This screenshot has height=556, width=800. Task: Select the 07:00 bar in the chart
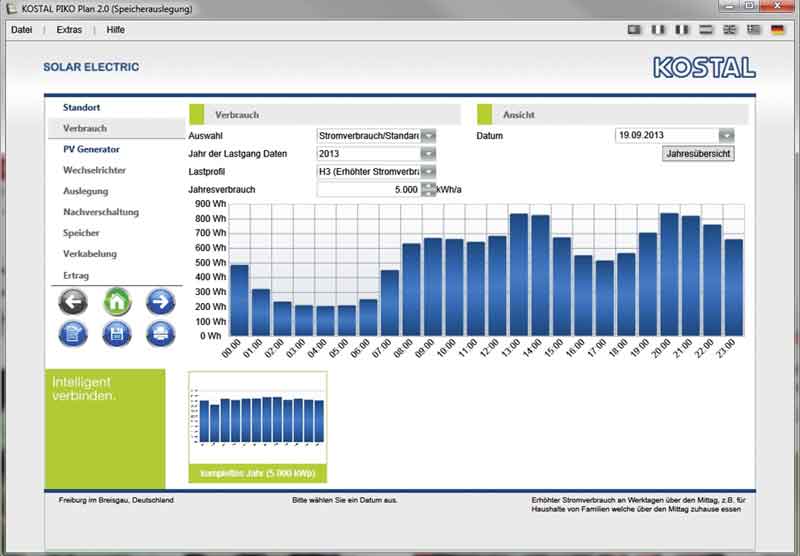(x=390, y=303)
